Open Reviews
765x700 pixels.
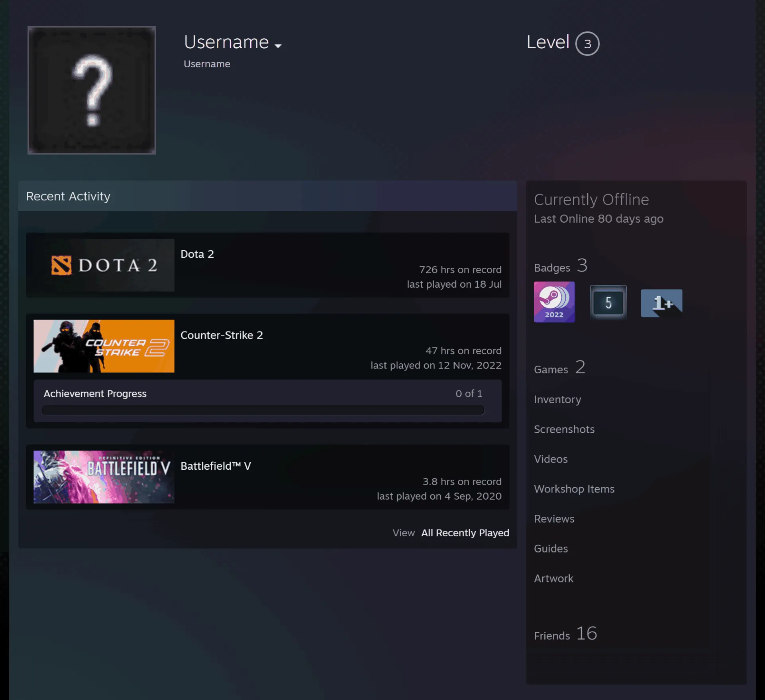554,519
